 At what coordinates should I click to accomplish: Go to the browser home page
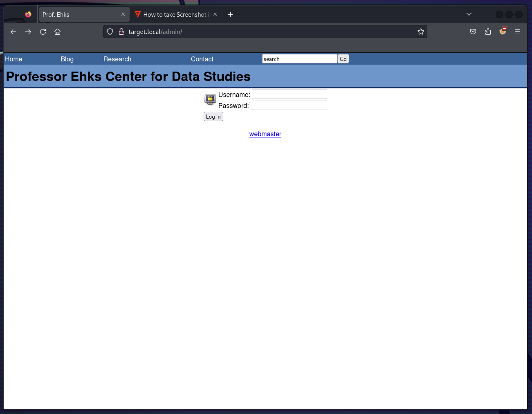[57, 32]
